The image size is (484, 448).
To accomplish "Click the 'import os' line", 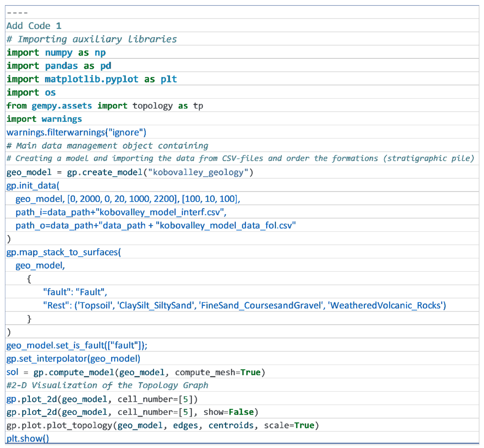I will click(31, 92).
